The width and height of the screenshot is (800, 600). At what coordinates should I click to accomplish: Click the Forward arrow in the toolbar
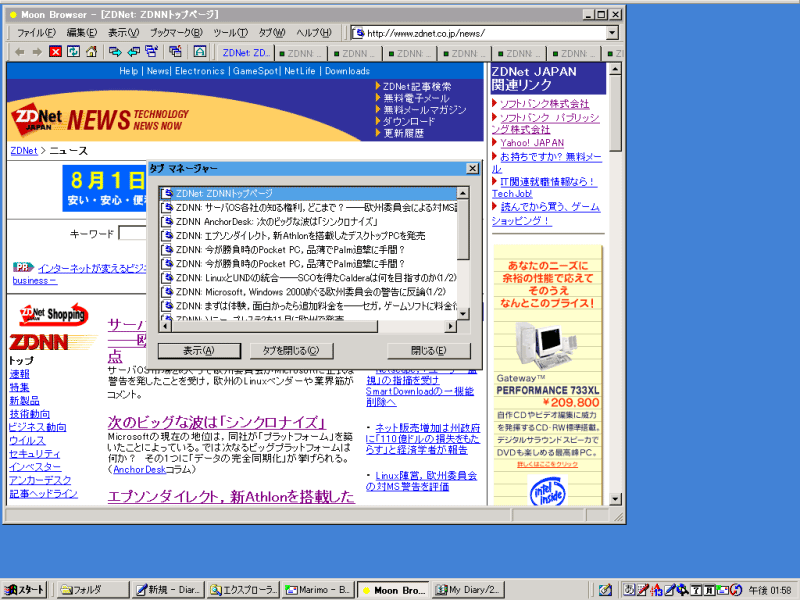(x=37, y=52)
